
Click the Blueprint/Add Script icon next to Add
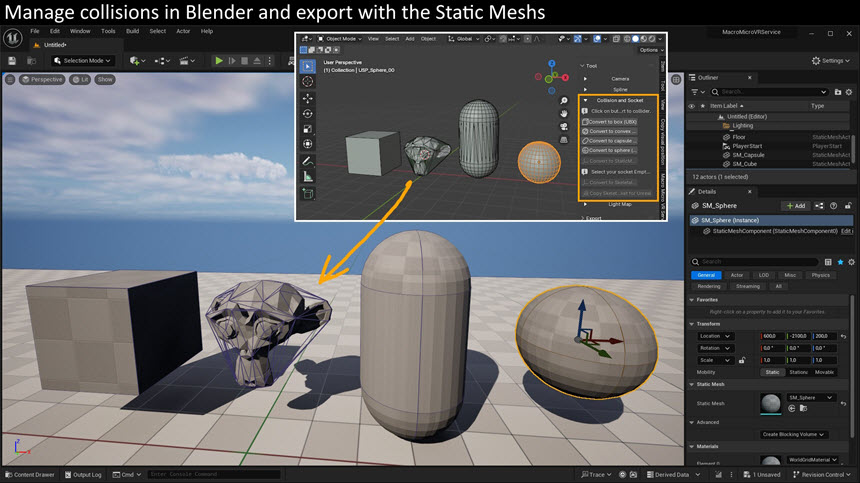pos(819,206)
